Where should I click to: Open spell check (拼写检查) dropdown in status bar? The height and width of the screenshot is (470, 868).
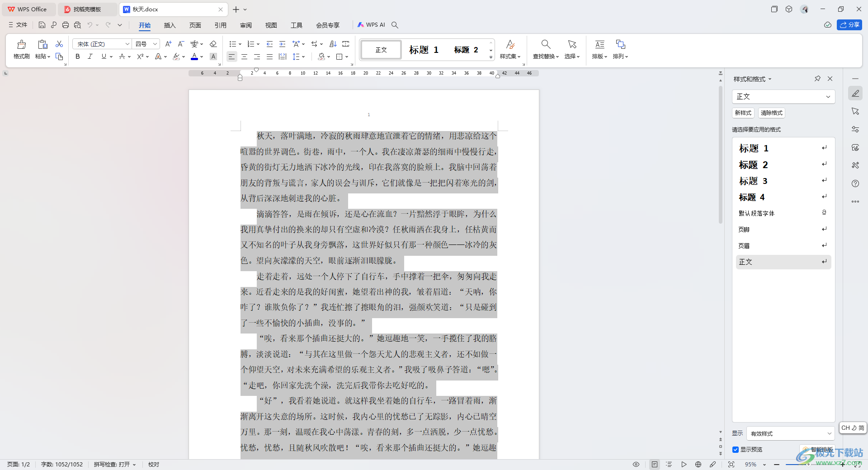click(115, 464)
